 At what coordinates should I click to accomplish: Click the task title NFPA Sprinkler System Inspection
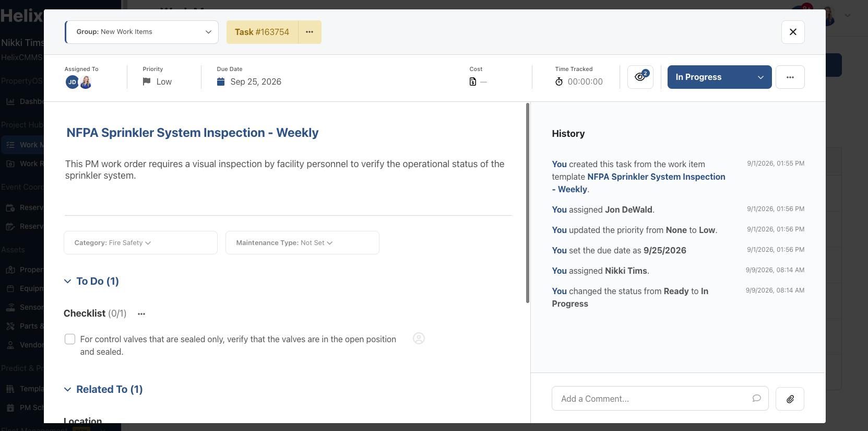coord(193,133)
